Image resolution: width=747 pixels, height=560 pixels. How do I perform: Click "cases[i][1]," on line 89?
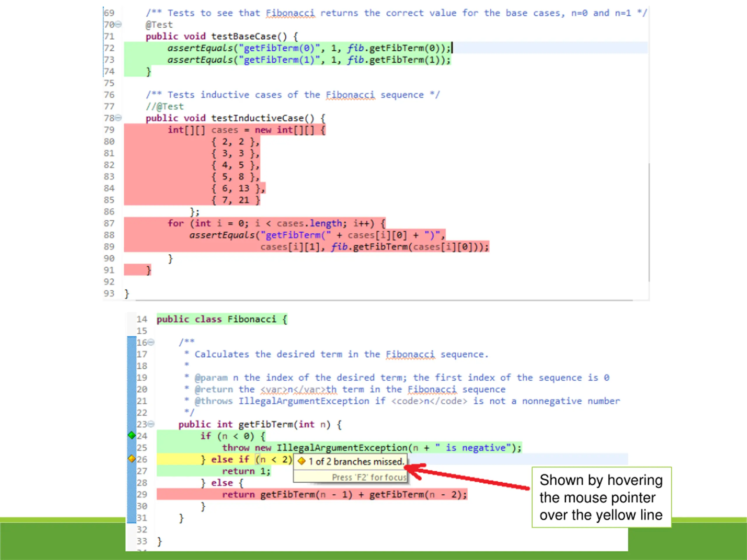[x=292, y=247]
